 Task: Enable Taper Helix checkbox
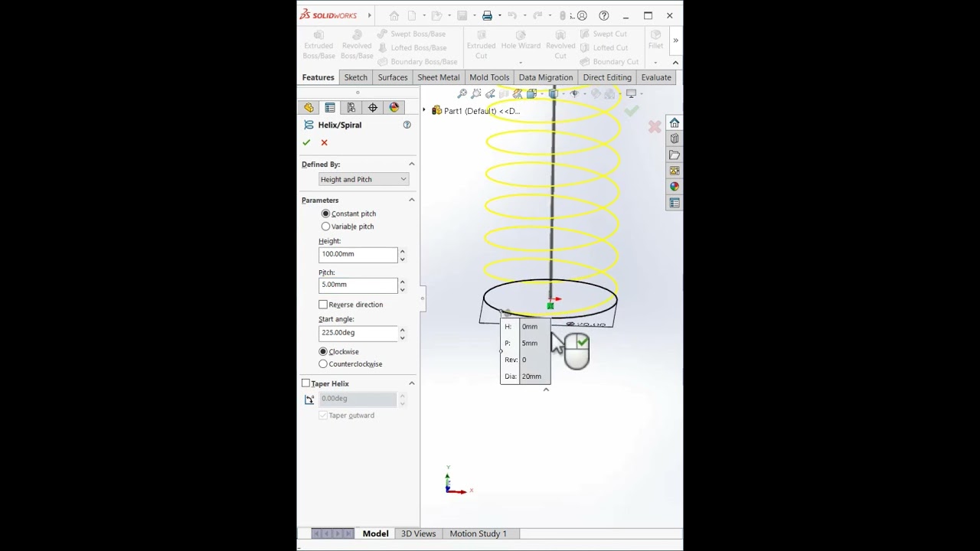306,383
